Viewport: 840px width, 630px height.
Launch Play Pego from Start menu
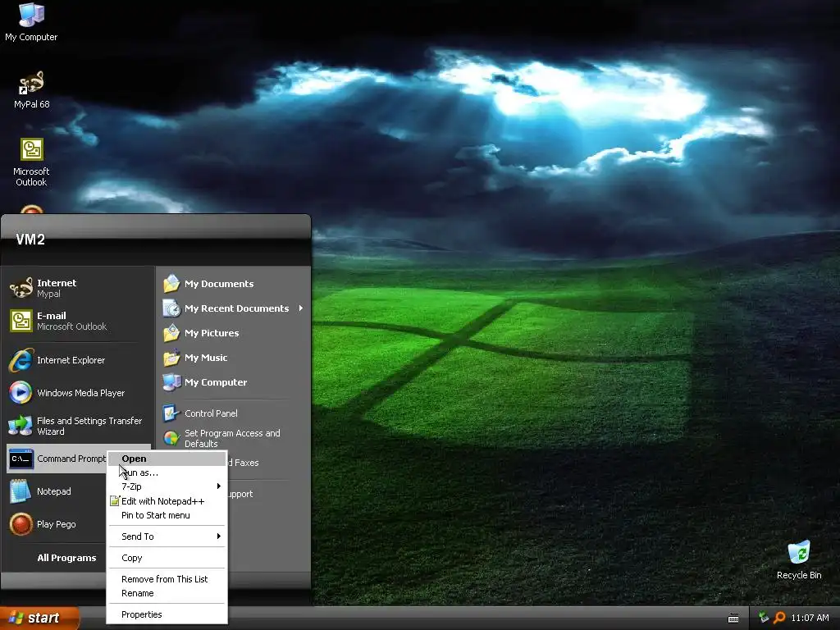57,524
